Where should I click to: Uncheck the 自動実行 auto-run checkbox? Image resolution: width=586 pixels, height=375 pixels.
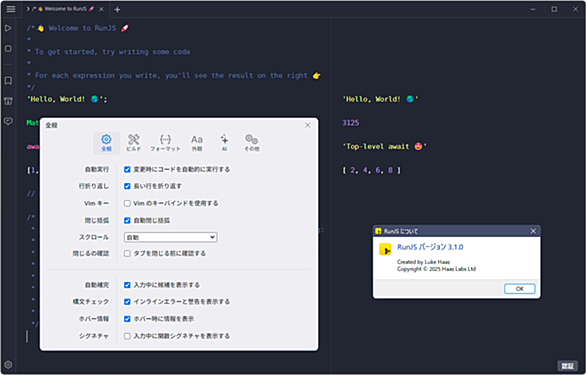point(127,169)
